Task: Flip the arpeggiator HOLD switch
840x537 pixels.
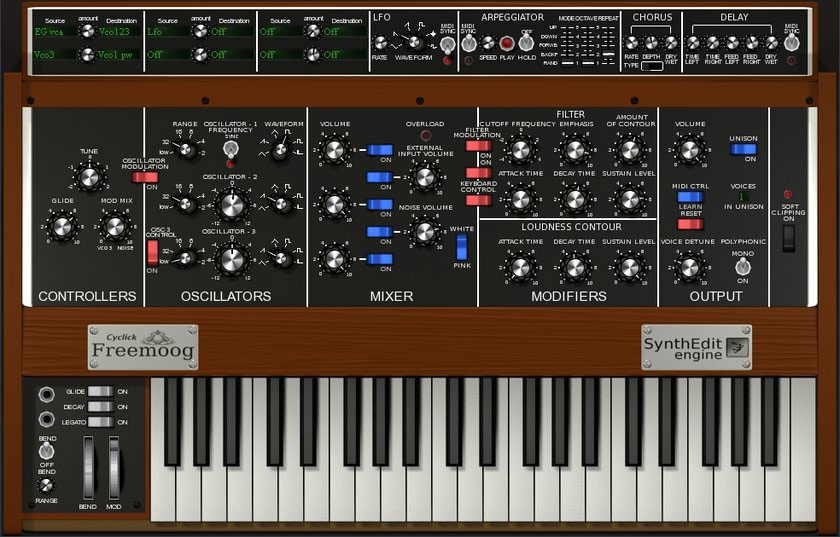Action: click(x=526, y=42)
